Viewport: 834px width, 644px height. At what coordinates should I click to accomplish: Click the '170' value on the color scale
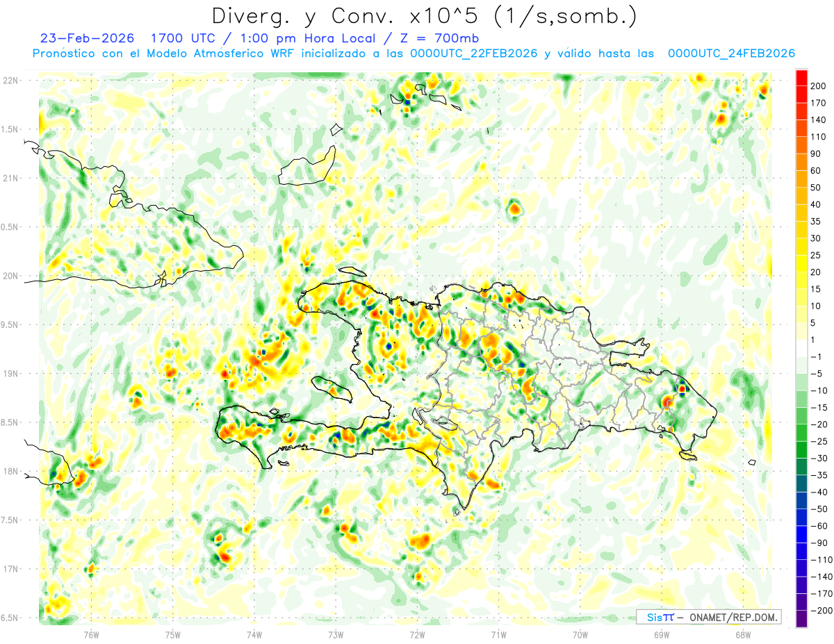click(x=819, y=103)
